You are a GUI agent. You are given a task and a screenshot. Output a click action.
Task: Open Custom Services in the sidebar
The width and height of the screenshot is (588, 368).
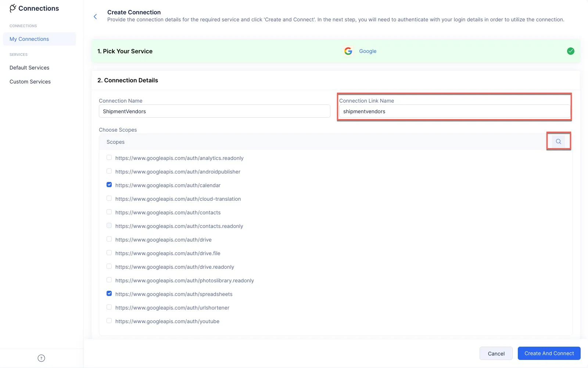[30, 82]
